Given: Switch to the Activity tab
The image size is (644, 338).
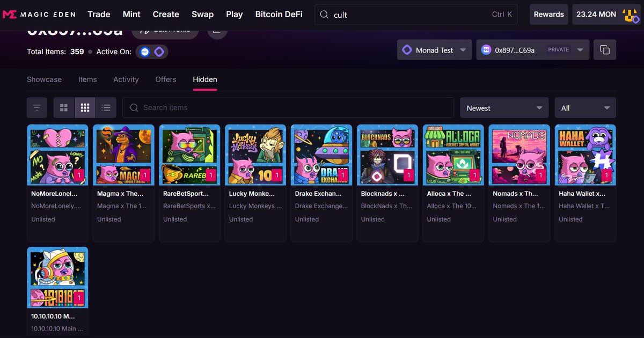Looking at the screenshot, I should 126,79.
